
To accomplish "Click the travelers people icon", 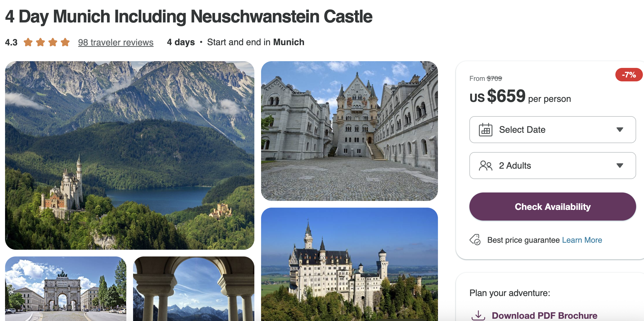I will click(x=485, y=166).
